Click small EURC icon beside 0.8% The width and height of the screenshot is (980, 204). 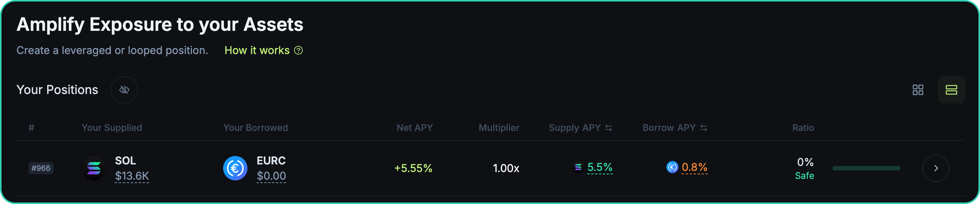point(672,167)
